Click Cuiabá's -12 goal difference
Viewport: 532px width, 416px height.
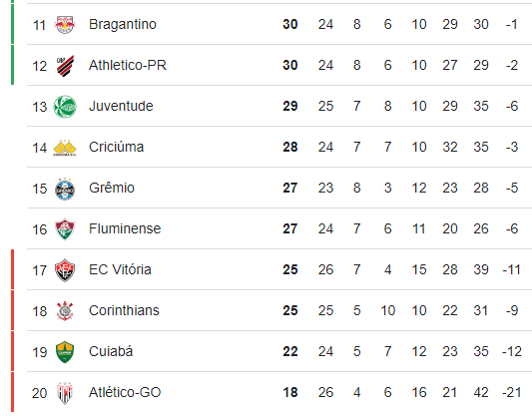512,351
